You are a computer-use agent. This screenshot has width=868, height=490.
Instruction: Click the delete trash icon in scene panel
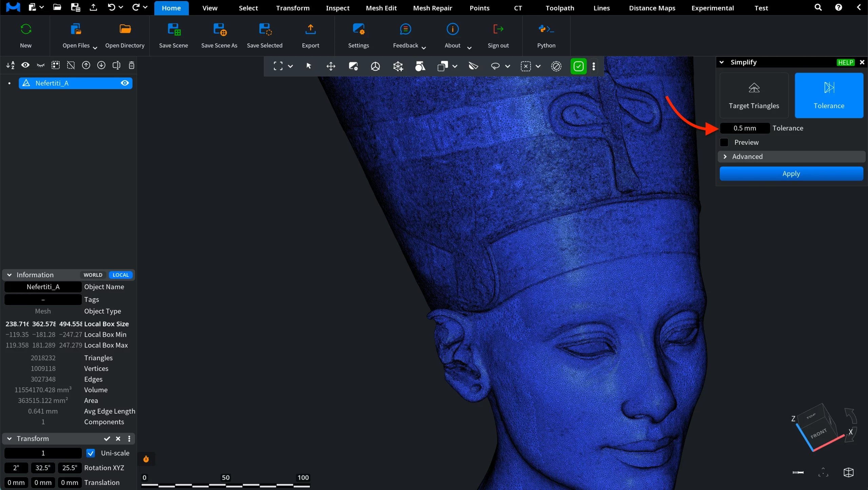click(132, 65)
